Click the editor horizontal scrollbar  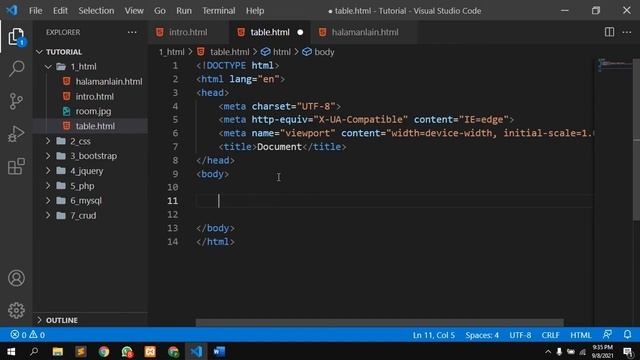click(380, 322)
